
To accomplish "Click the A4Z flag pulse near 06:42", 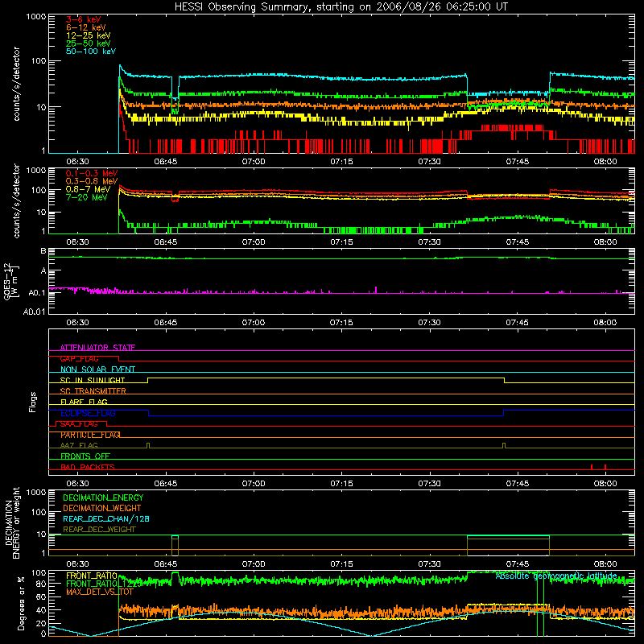I will pos(148,446).
